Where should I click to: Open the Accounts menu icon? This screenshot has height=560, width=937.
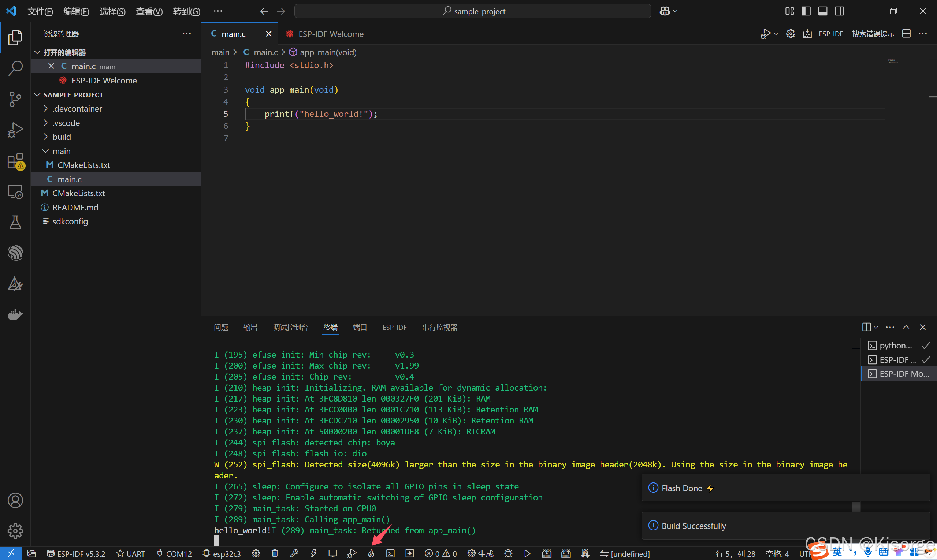click(15, 500)
